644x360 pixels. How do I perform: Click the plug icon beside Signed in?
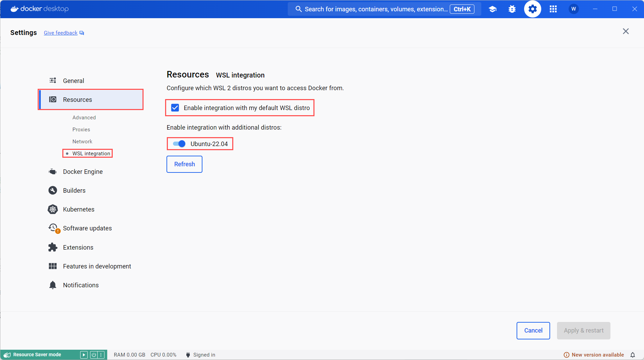click(x=188, y=355)
